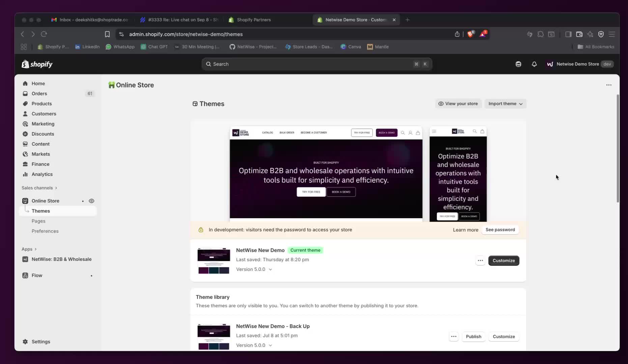The image size is (628, 364).
Task: Click the site info icon in address bar
Action: click(x=121, y=34)
